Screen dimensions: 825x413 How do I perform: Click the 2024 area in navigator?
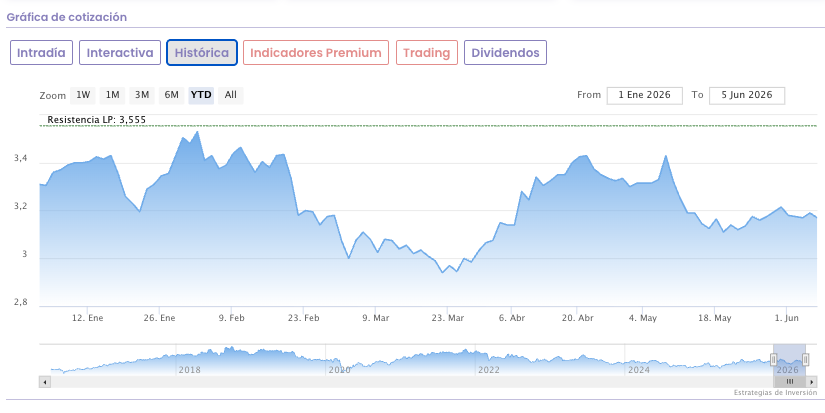(638, 370)
